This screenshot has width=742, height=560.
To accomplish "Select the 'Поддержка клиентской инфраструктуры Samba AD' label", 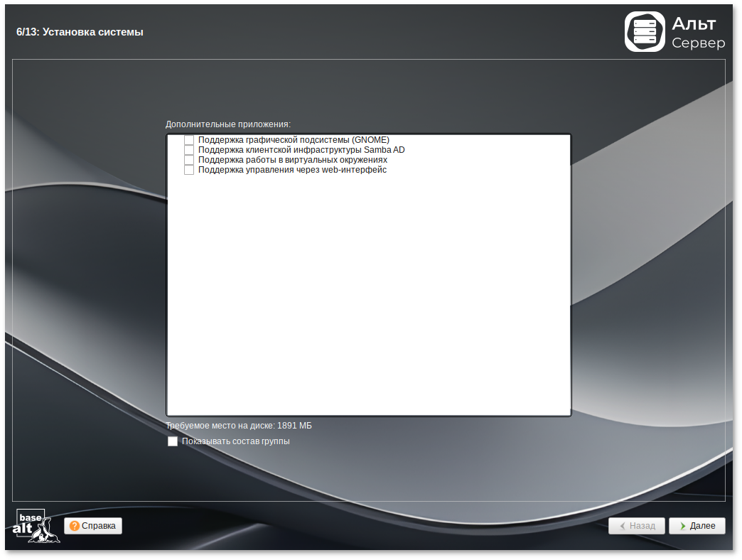I will tap(301, 150).
